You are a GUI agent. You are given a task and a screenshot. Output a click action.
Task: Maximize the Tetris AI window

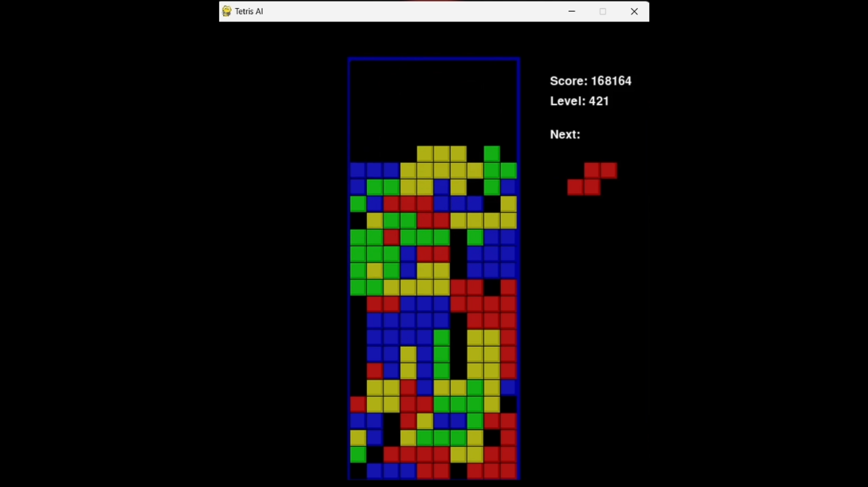(602, 11)
